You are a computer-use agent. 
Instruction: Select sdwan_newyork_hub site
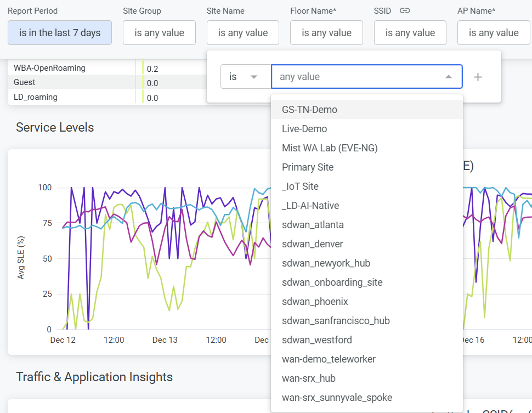(326, 263)
